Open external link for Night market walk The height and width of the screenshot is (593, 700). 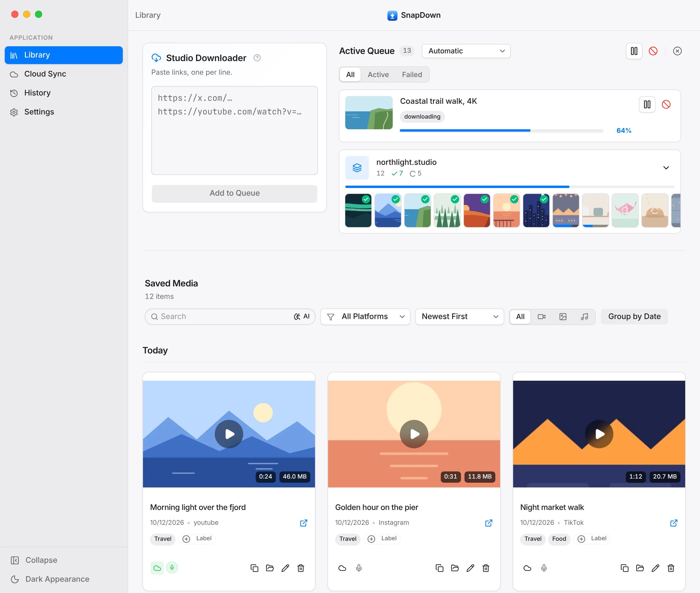pos(673,523)
